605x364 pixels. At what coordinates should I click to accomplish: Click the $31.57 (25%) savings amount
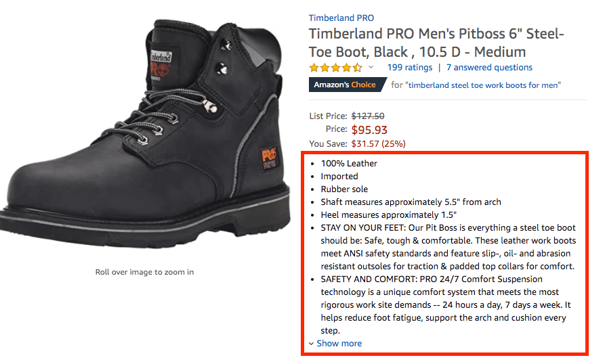click(378, 143)
